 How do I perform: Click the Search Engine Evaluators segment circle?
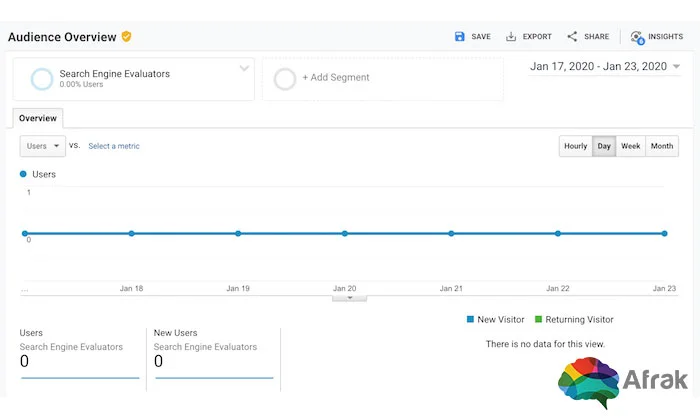pyautogui.click(x=42, y=79)
